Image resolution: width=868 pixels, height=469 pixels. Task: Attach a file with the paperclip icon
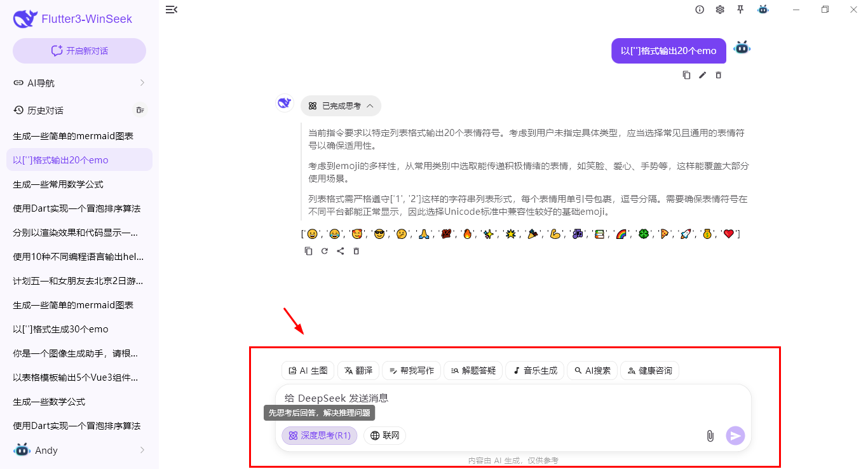point(710,436)
